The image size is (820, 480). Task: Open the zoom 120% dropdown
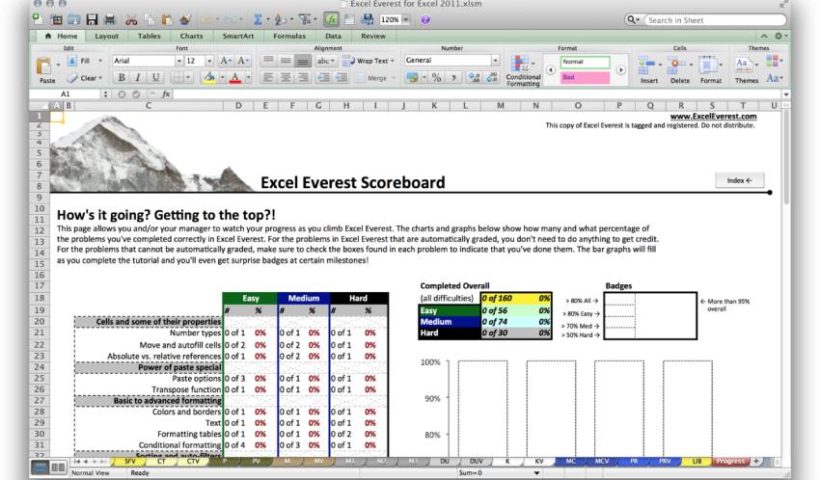[406, 20]
